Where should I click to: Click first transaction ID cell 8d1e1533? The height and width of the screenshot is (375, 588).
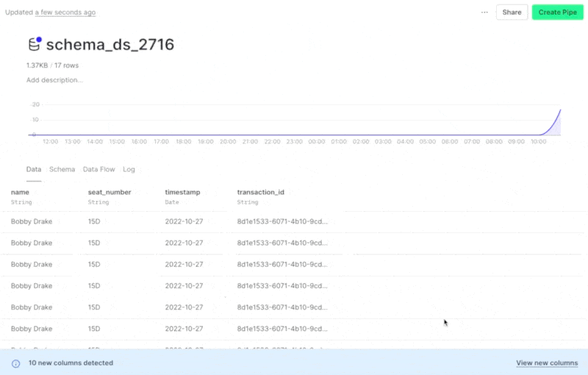pos(282,221)
